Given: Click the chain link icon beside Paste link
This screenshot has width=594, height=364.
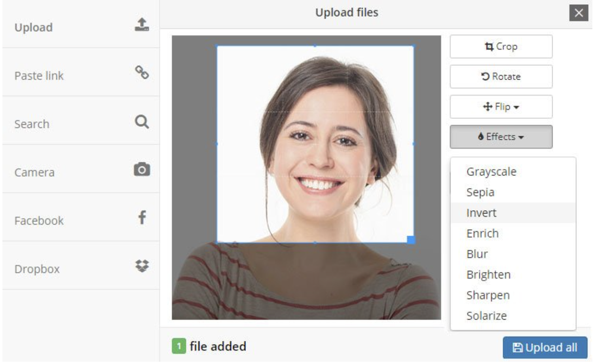Looking at the screenshot, I should pos(142,72).
